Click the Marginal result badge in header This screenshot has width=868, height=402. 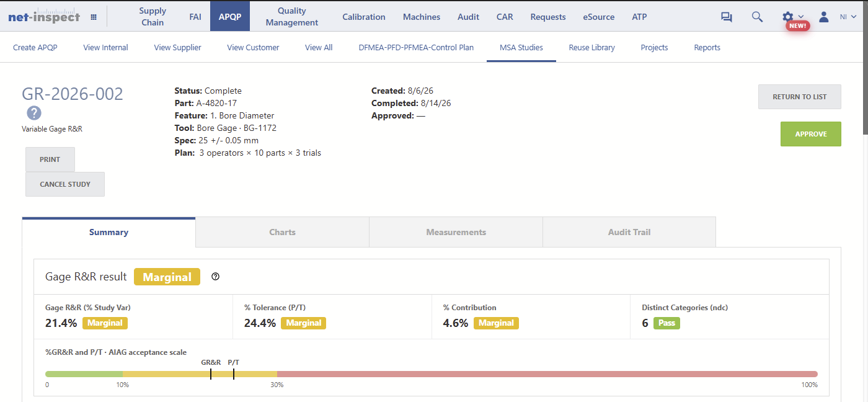point(167,277)
